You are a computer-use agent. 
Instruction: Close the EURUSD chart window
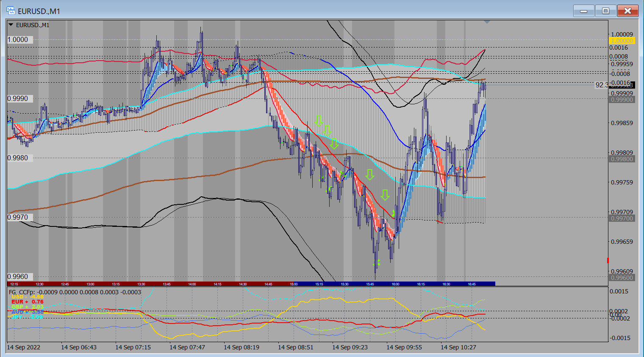pos(627,11)
